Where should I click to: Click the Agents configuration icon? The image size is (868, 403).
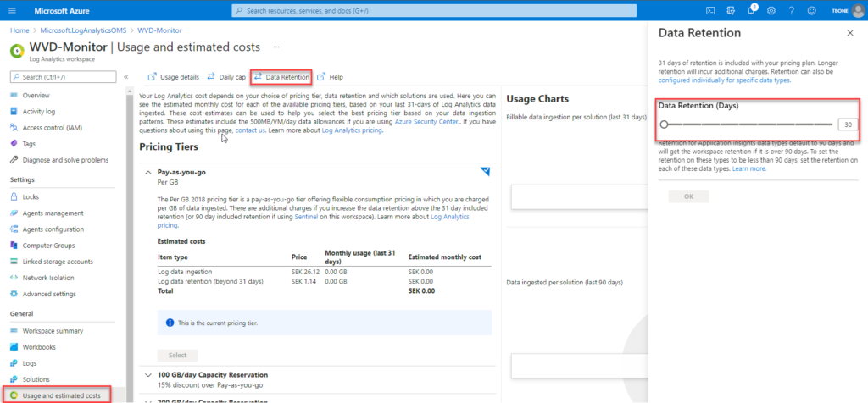click(14, 229)
